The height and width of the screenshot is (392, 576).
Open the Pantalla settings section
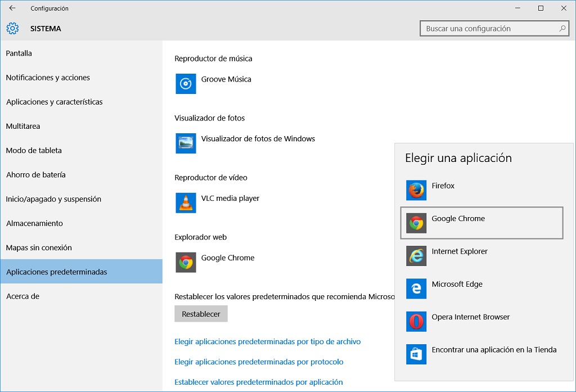[81, 53]
